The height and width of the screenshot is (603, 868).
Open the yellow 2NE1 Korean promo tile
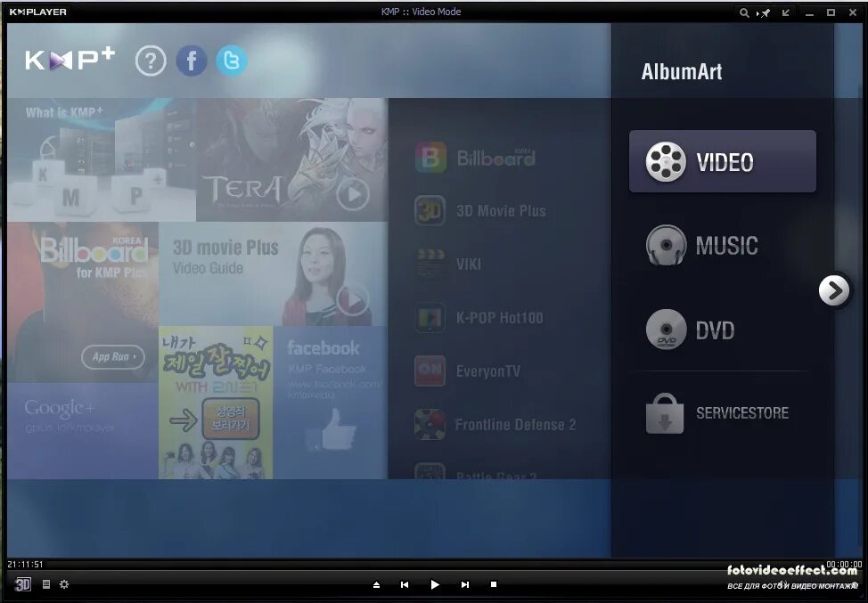click(x=216, y=403)
